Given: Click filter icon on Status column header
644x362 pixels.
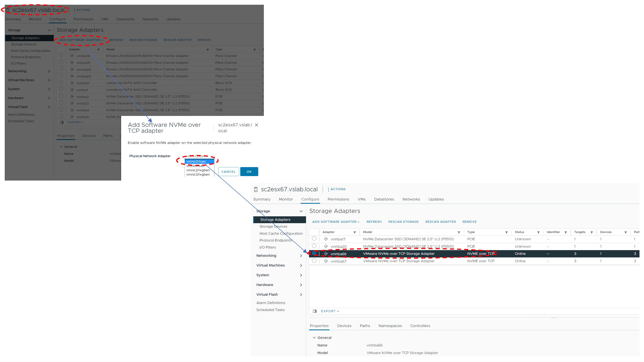Looking at the screenshot, I should [538, 232].
